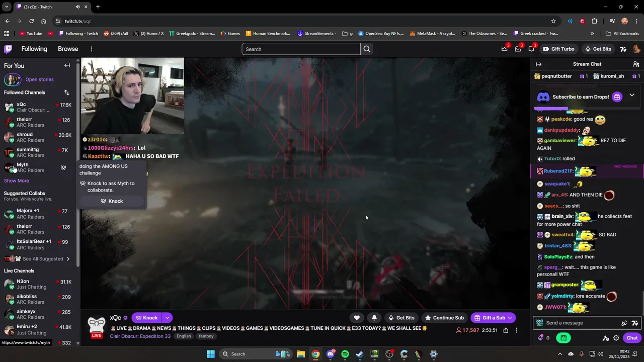The height and width of the screenshot is (362, 644).
Task: Open stream more options vertical dots
Action: 516,330
